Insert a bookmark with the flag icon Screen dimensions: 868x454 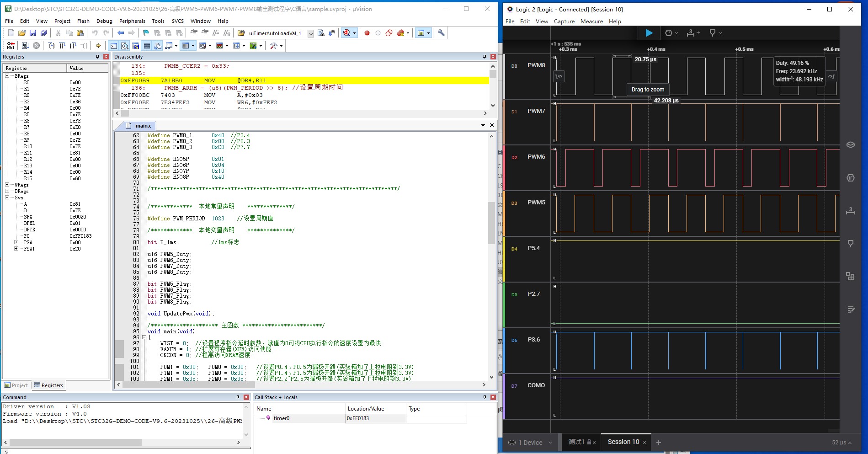point(146,33)
